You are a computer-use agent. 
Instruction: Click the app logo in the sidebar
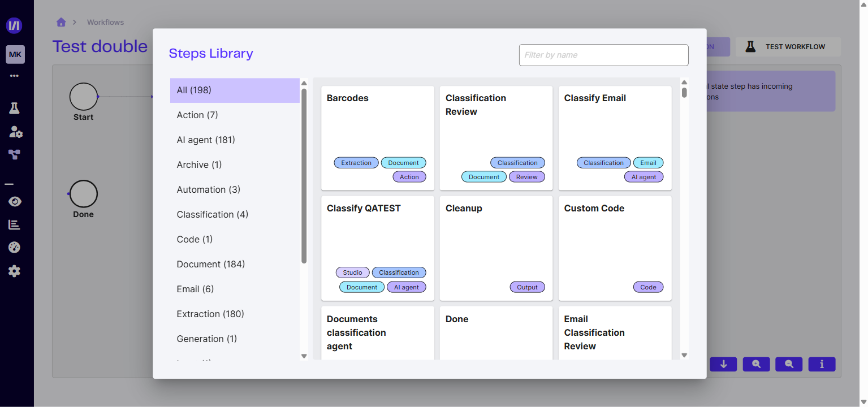(x=14, y=25)
